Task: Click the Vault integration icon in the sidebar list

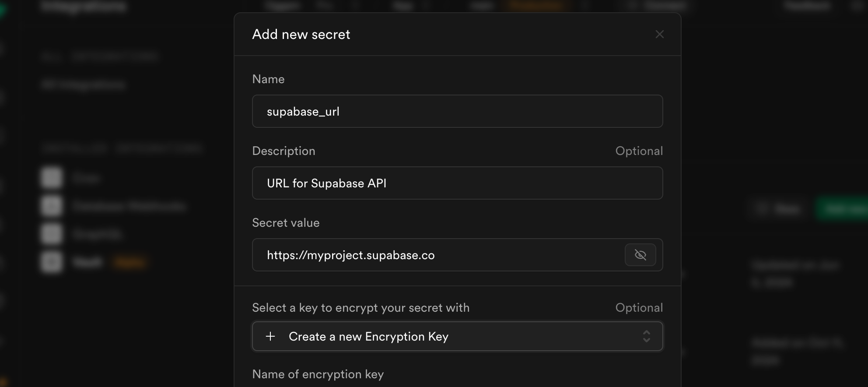Action: point(51,261)
